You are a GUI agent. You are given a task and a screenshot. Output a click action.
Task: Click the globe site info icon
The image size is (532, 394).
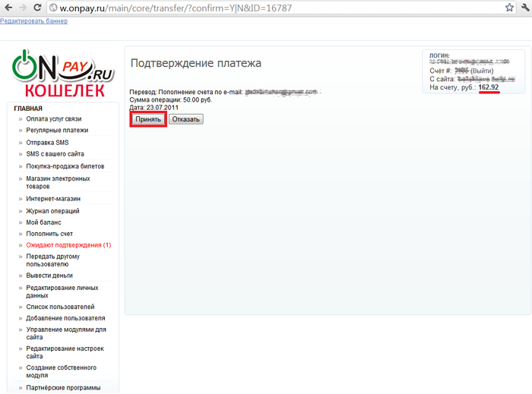55,8
